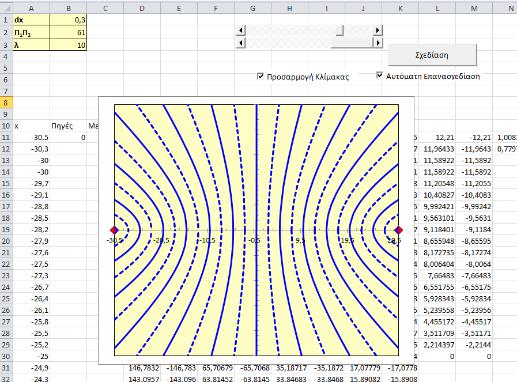The height and width of the screenshot is (382, 517).
Task: Select the right red source marker on chart
Action: click(399, 230)
